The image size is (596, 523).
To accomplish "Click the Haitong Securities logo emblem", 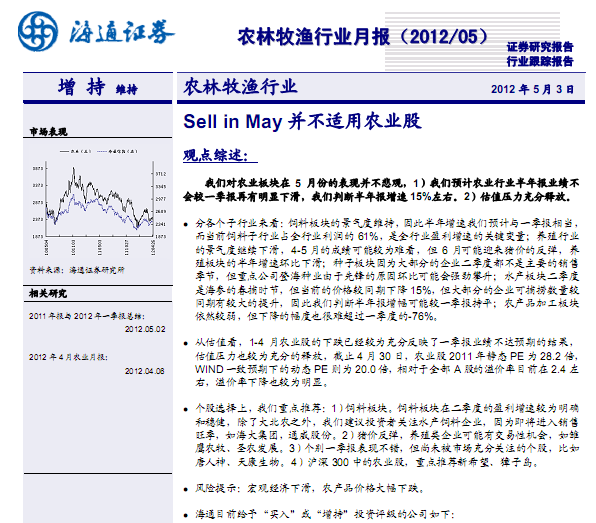I will coord(38,32).
